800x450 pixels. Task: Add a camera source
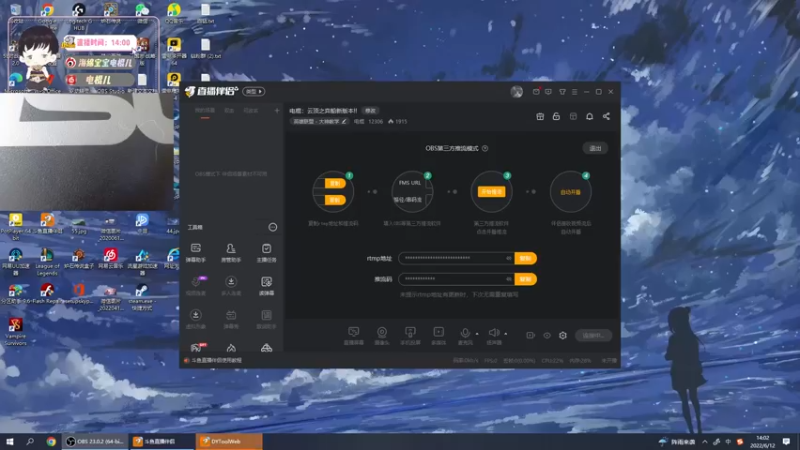(382, 336)
